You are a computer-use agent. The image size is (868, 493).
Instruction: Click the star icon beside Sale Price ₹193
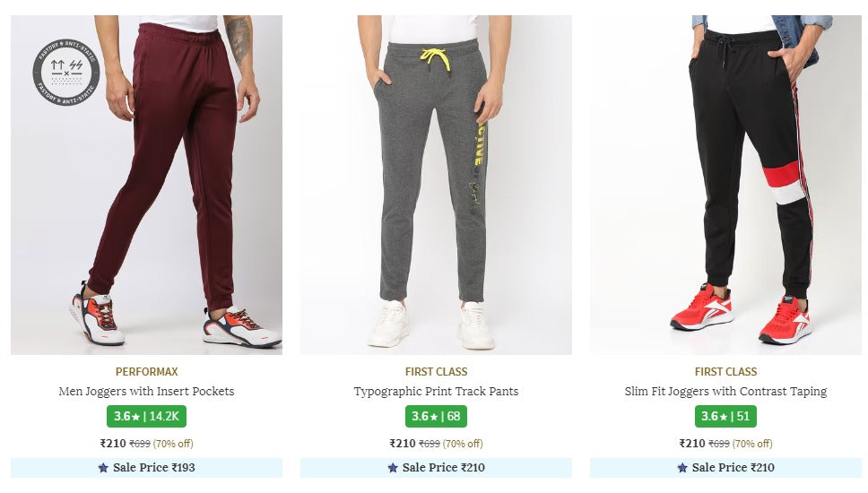tap(103, 468)
